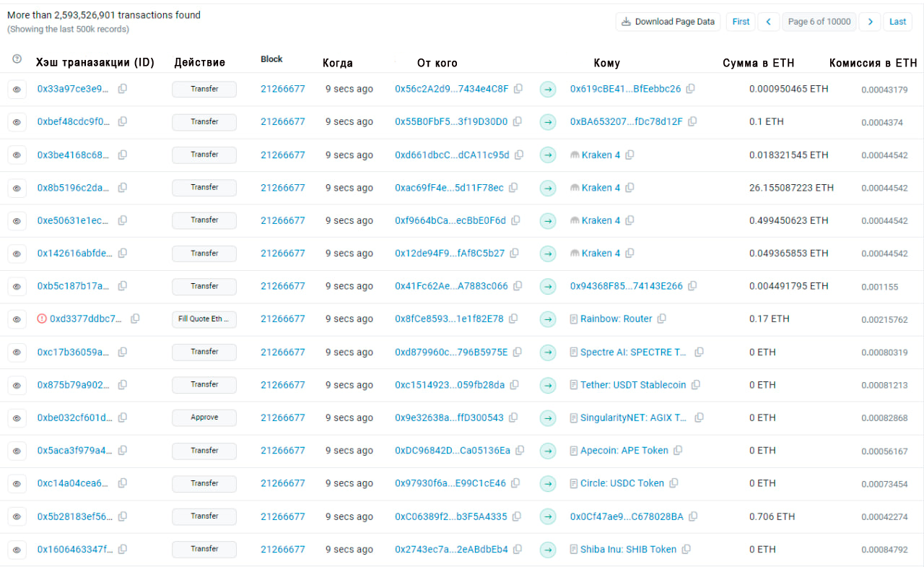Click the 26.155087223 ETH amount
The width and height of the screenshot is (924, 567).
click(791, 188)
